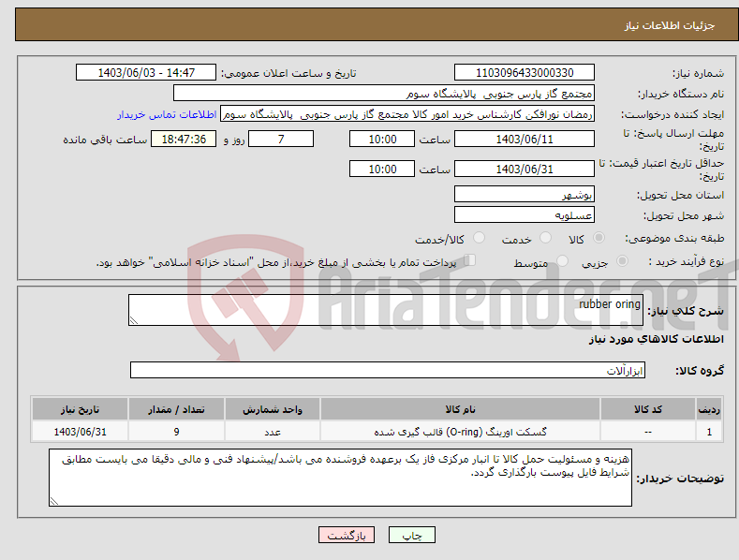The image size is (739, 560).
Task: Click the price validity time field
Action: coord(382,169)
